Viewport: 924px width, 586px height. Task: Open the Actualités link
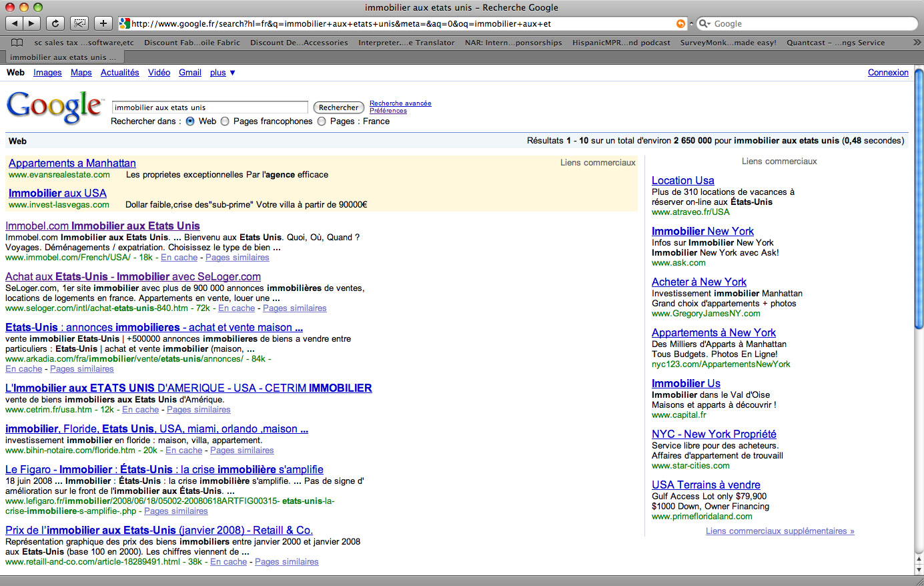tap(120, 73)
